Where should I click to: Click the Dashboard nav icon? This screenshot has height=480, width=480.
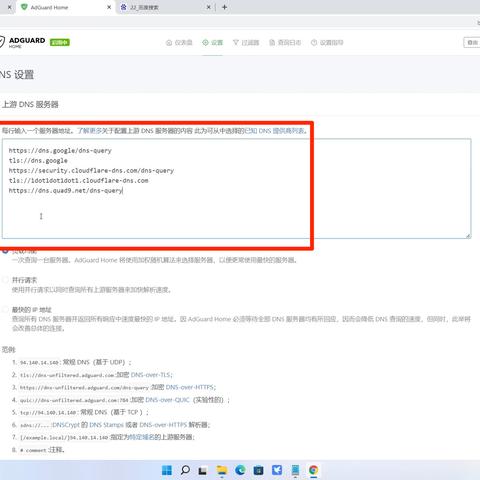tap(169, 43)
